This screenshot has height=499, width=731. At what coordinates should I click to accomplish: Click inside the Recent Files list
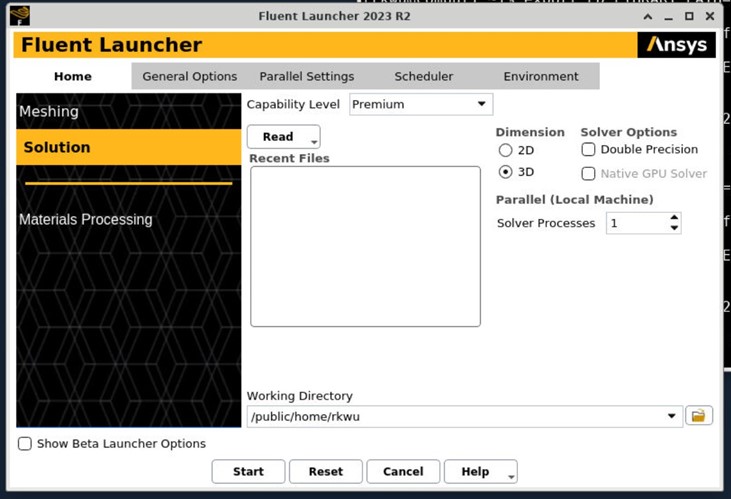[365, 246]
